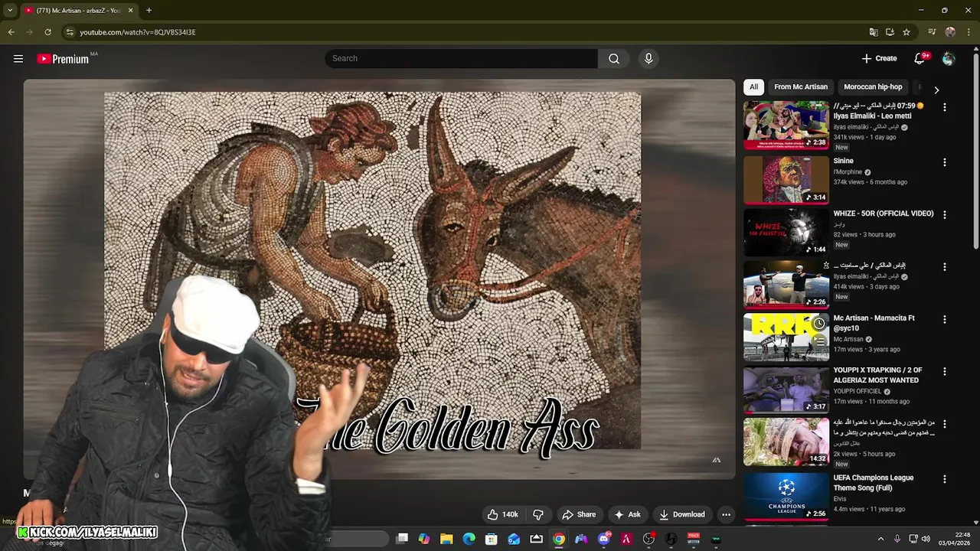Select Moroccan hip-hop chip
This screenshot has width=980, height=551.
pos(873,87)
